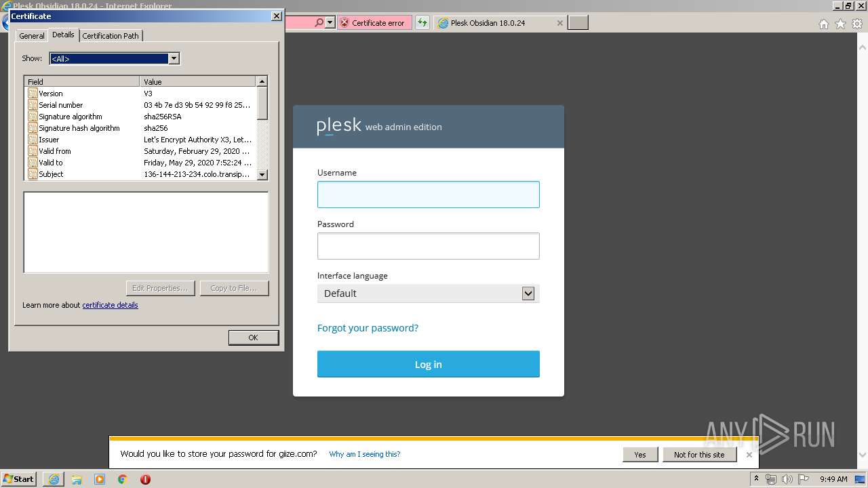Open the General tab in Certificate dialog
The image size is (868, 488).
click(x=32, y=36)
